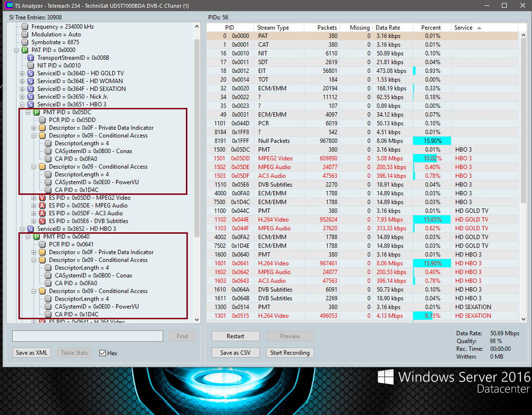Collapse the PAT PID = 0x0000 node

click(16, 50)
